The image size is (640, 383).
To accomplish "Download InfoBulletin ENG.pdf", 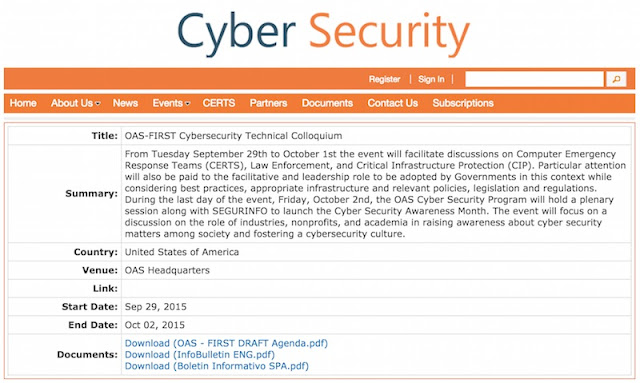I will (x=200, y=354).
